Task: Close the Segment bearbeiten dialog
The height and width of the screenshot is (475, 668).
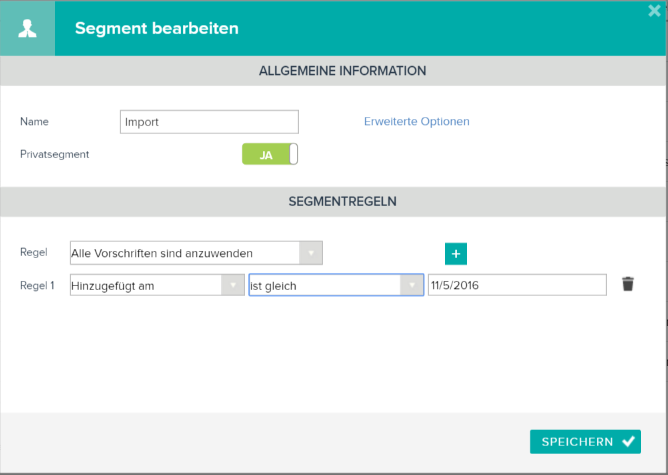Action: [x=654, y=11]
